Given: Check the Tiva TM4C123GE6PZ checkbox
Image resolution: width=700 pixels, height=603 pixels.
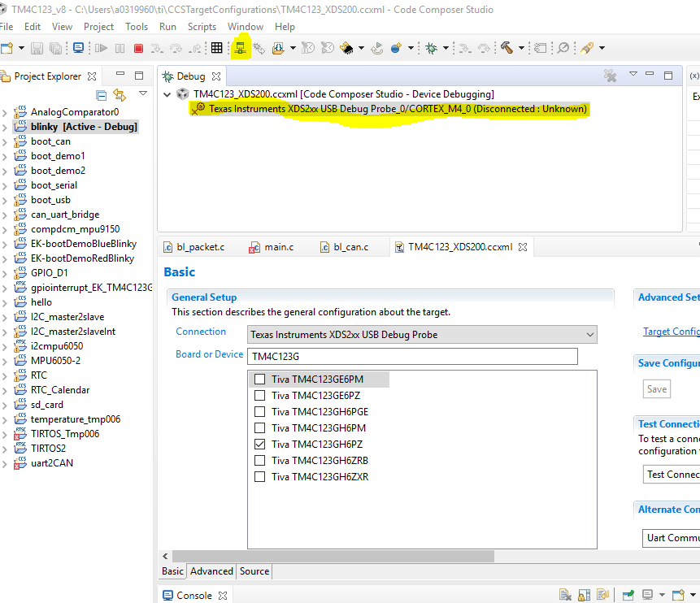Looking at the screenshot, I should tap(259, 396).
